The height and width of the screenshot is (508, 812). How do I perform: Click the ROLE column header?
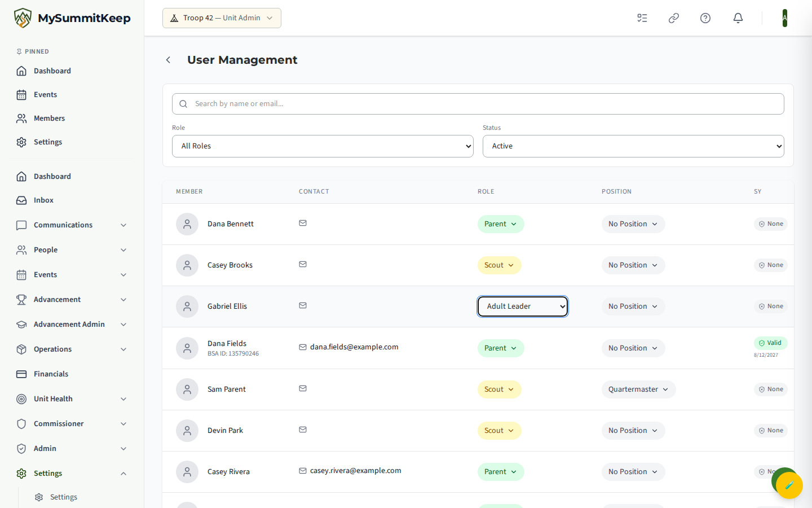pos(486,192)
